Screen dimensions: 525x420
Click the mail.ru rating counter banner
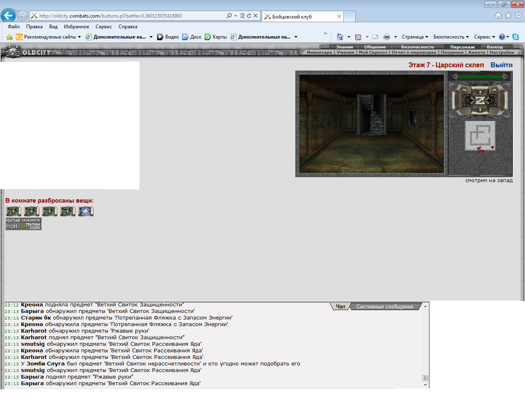point(23,224)
